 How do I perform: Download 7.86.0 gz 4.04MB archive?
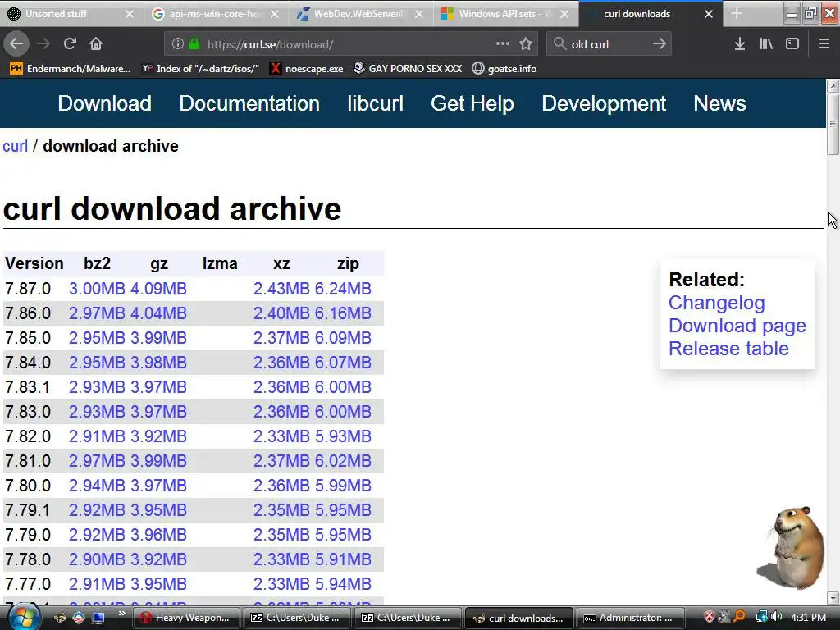click(158, 313)
